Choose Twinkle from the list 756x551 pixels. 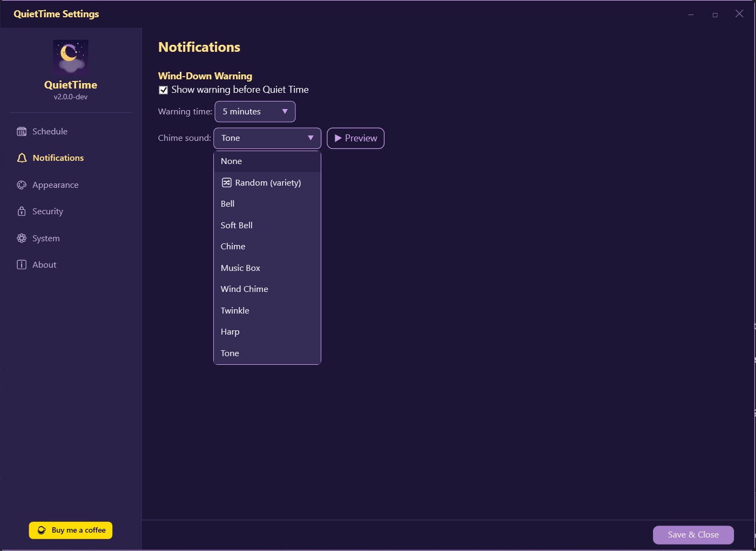pyautogui.click(x=267, y=310)
